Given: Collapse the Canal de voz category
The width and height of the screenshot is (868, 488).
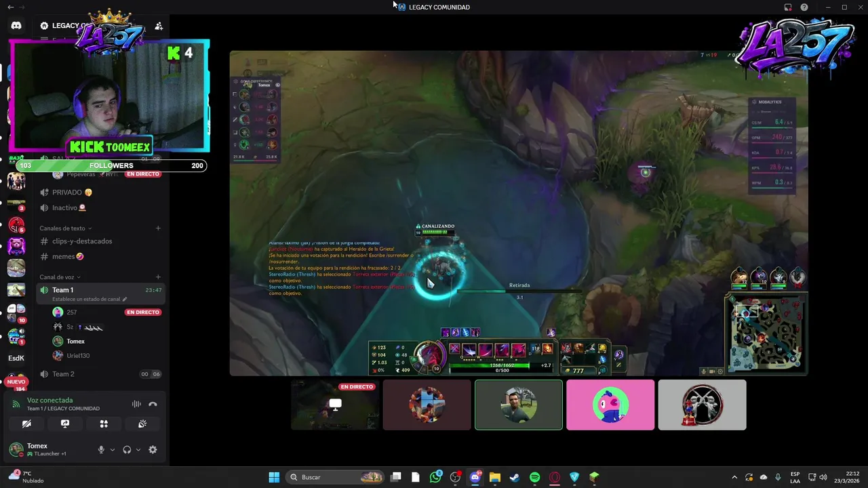Looking at the screenshot, I should [60, 277].
